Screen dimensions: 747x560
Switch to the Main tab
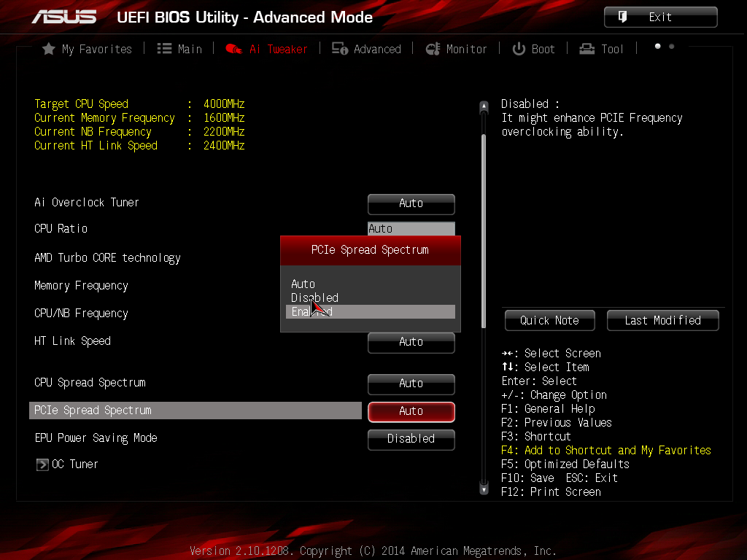[179, 49]
